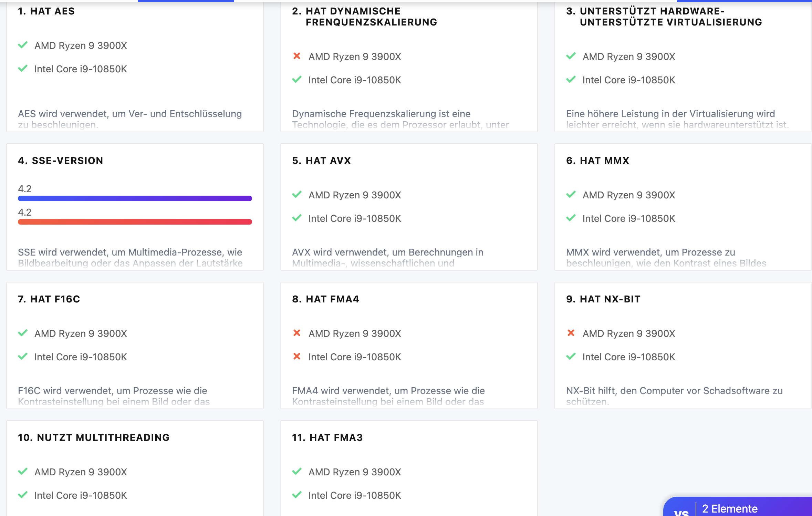Click Intel Core i9-10850K under NX-BIT
Screen dimensions: 812x516
(628, 357)
